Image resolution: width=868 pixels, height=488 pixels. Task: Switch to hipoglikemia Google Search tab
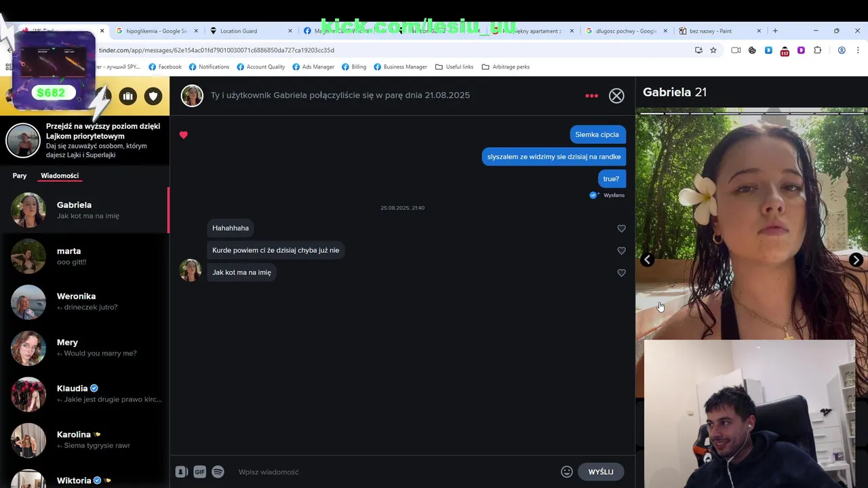(156, 31)
